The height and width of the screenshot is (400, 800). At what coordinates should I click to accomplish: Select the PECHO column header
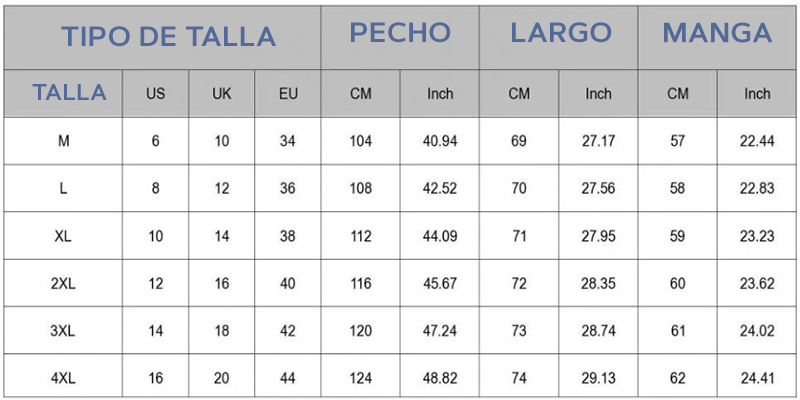[x=400, y=33]
